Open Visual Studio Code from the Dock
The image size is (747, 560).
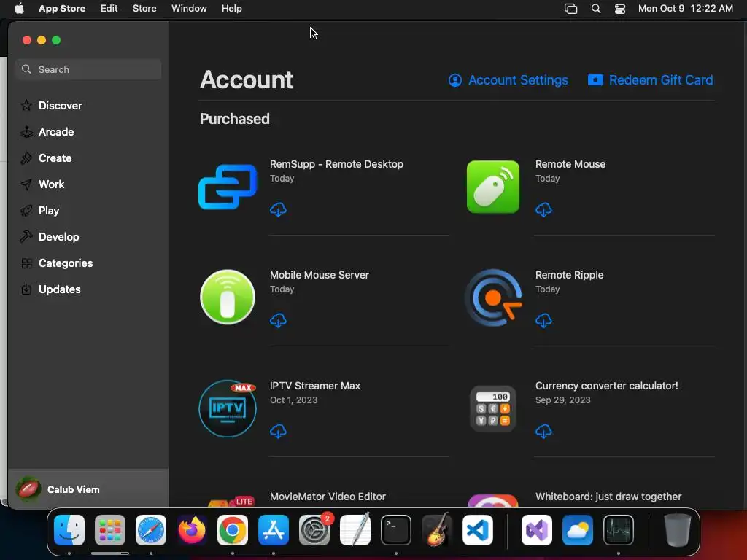478,530
